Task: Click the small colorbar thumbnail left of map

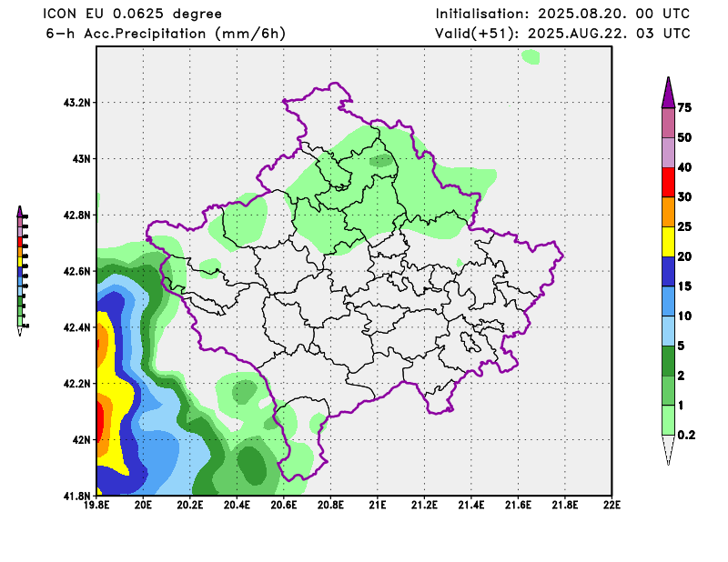Action: tap(22, 271)
